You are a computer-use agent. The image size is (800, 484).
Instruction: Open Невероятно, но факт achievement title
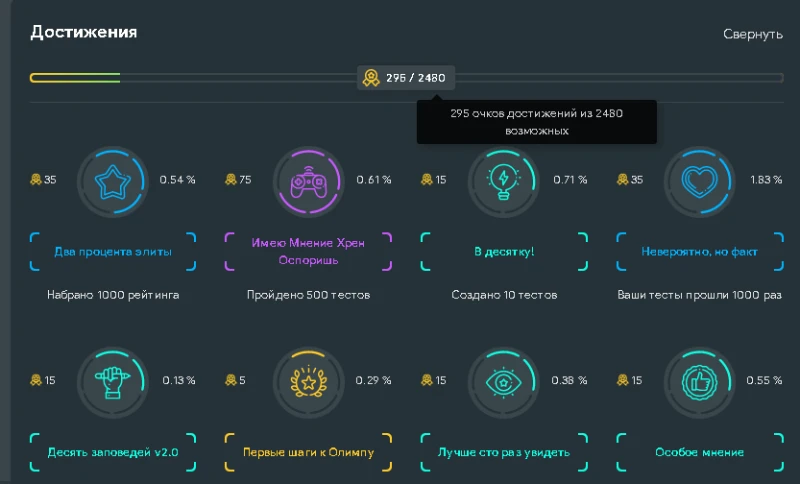pyautogui.click(x=699, y=252)
